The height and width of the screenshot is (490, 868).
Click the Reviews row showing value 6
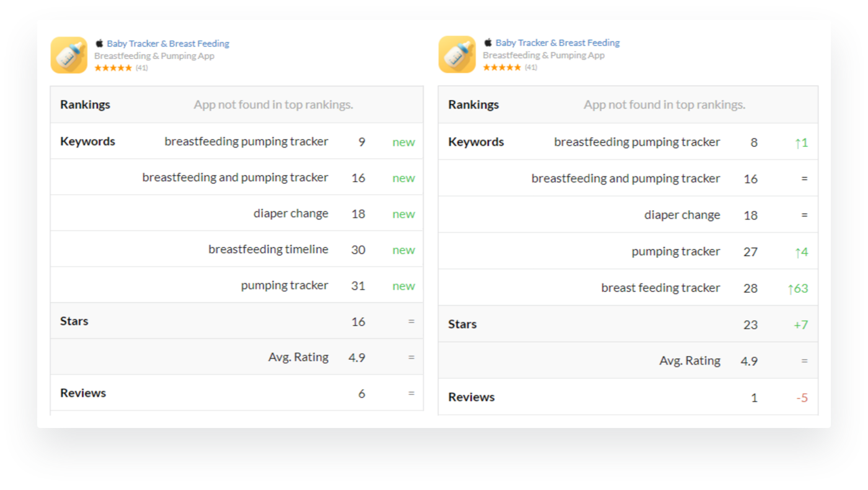click(x=236, y=393)
